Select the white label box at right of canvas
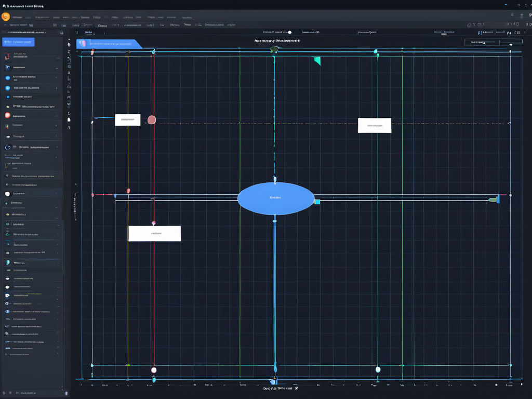532x399 pixels. pos(374,125)
